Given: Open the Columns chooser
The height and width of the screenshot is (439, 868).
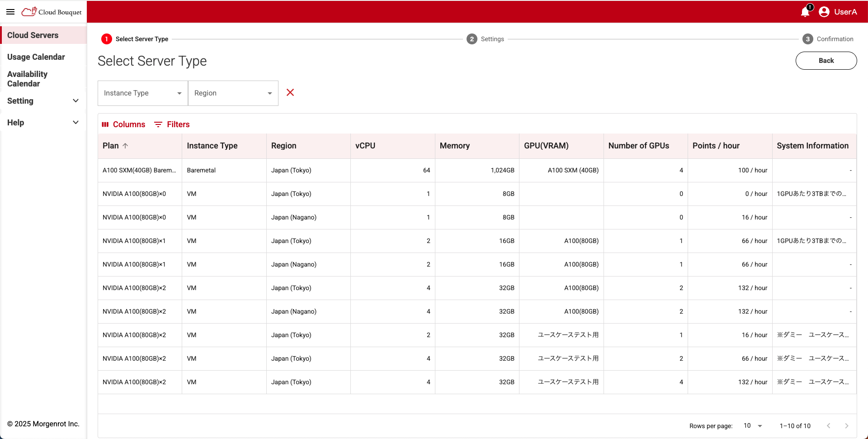Looking at the screenshot, I should point(123,124).
